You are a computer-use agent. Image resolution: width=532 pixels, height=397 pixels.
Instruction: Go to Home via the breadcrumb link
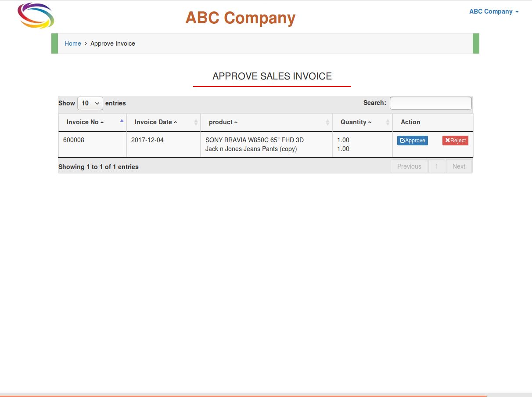click(x=72, y=43)
